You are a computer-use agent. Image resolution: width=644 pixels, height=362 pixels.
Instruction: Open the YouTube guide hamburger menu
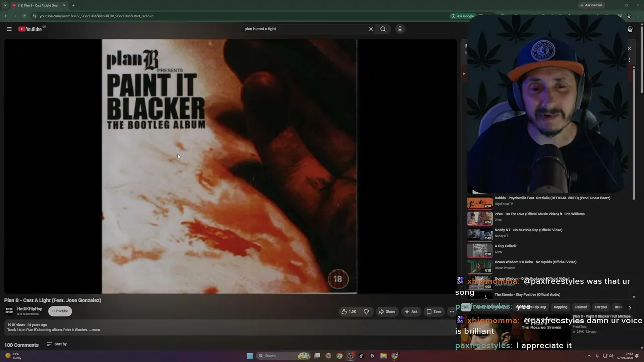(x=9, y=29)
